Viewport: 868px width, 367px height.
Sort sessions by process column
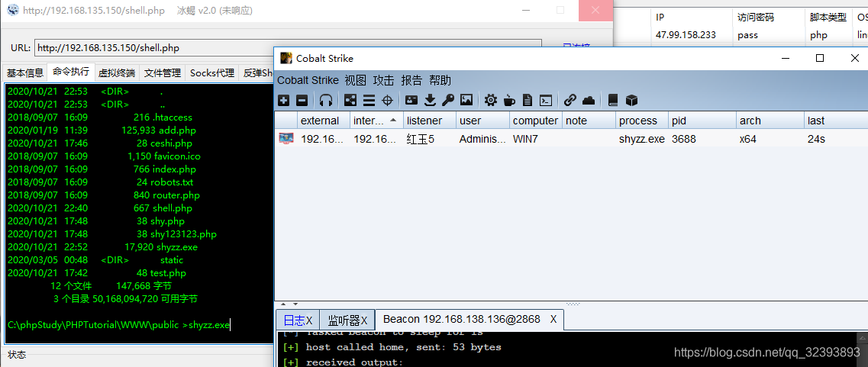click(x=642, y=120)
